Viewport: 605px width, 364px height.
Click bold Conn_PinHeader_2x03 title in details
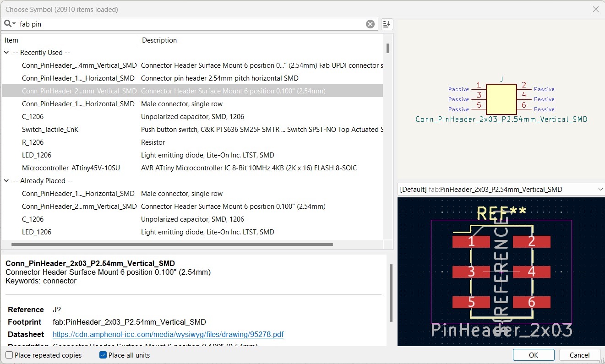(90, 263)
